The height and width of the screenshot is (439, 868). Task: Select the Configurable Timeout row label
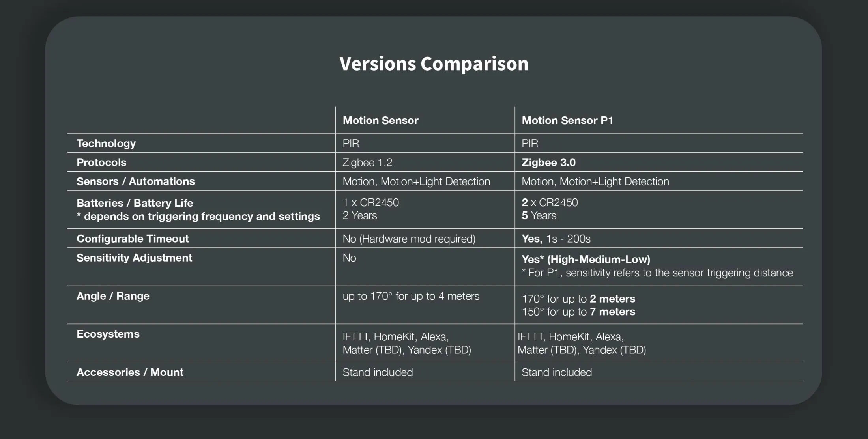click(x=133, y=239)
